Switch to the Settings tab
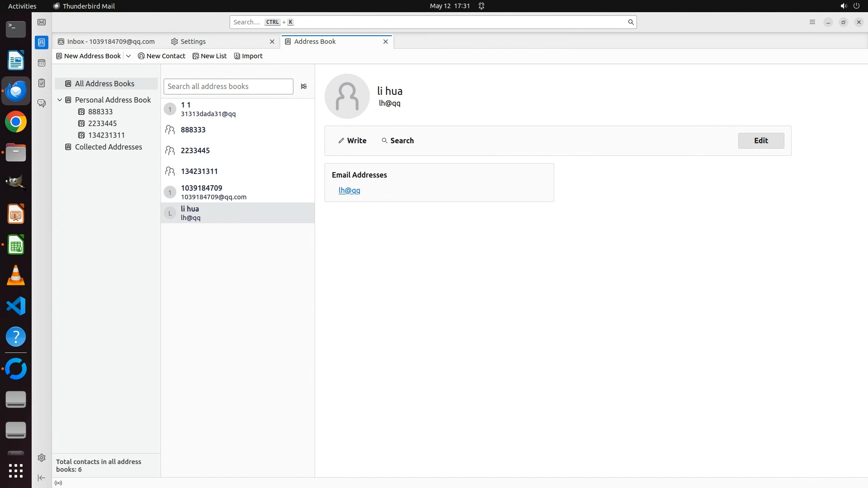868x488 pixels. click(193, 42)
